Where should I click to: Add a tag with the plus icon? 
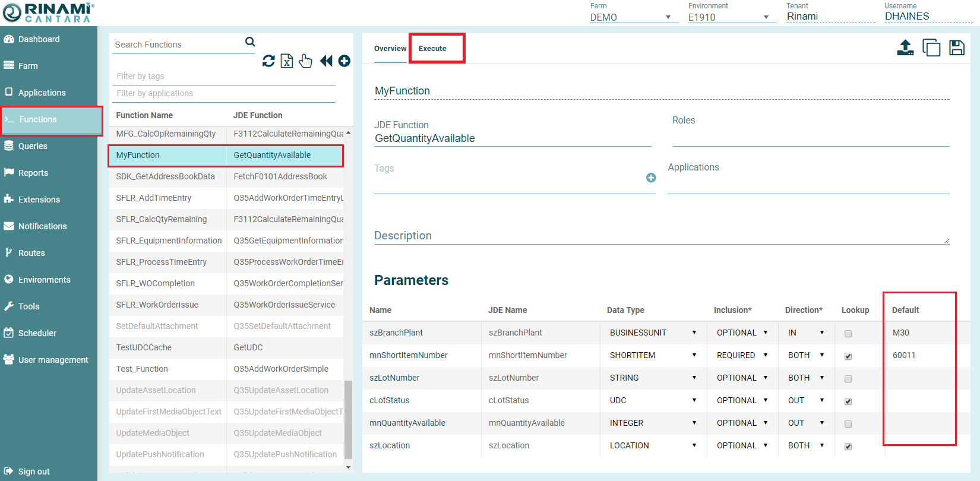[x=651, y=178]
